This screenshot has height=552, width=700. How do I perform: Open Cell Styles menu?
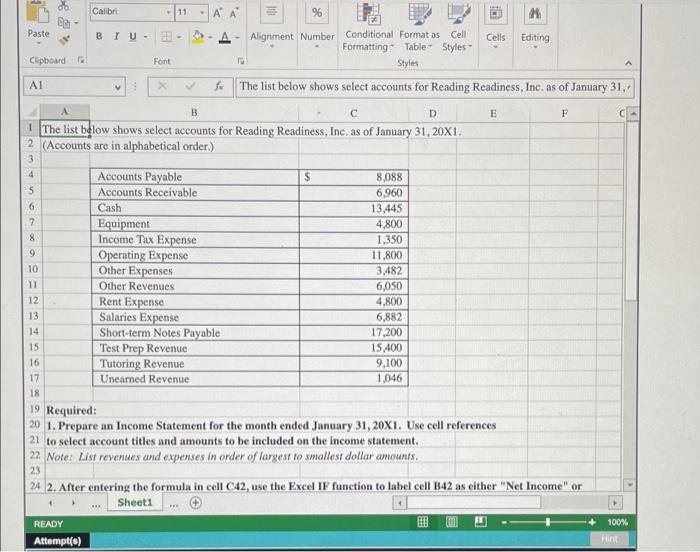coord(458,27)
